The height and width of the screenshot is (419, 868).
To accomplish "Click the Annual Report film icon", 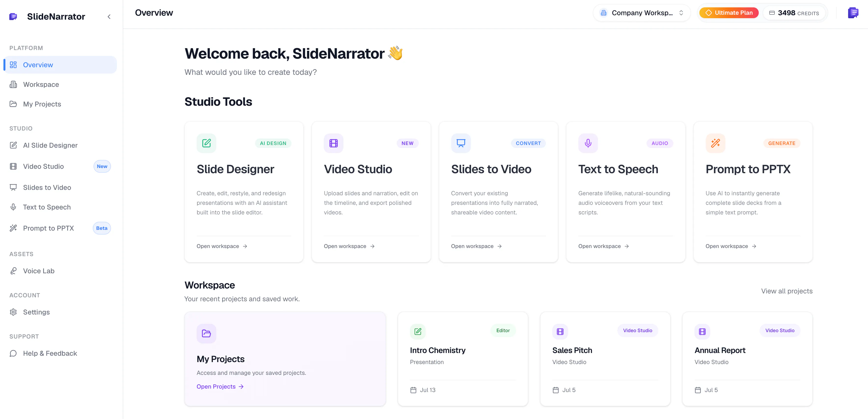I will tap(702, 332).
